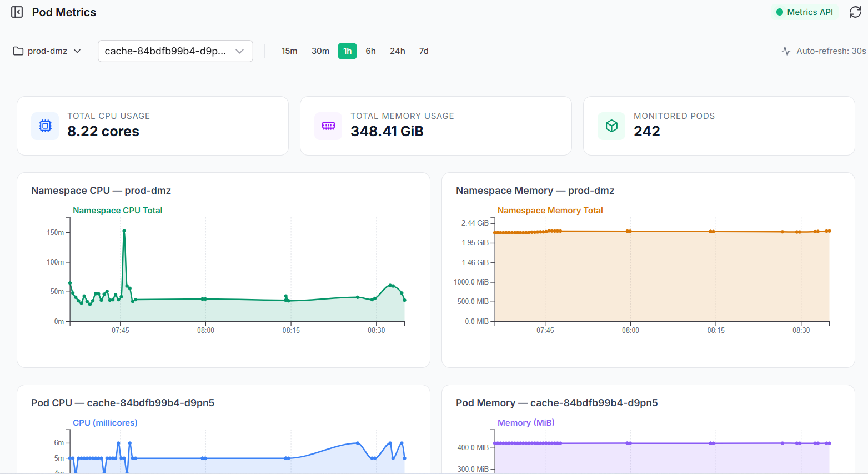Viewport: 868px width, 474px height.
Task: Toggle Namespace Memory Total legend
Action: click(550, 211)
